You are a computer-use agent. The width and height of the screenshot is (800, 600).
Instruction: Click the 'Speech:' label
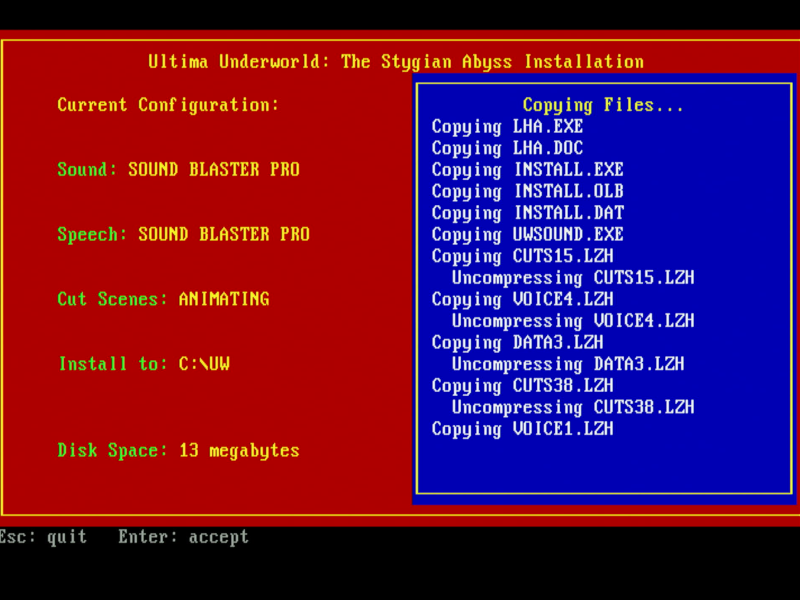[92, 235]
